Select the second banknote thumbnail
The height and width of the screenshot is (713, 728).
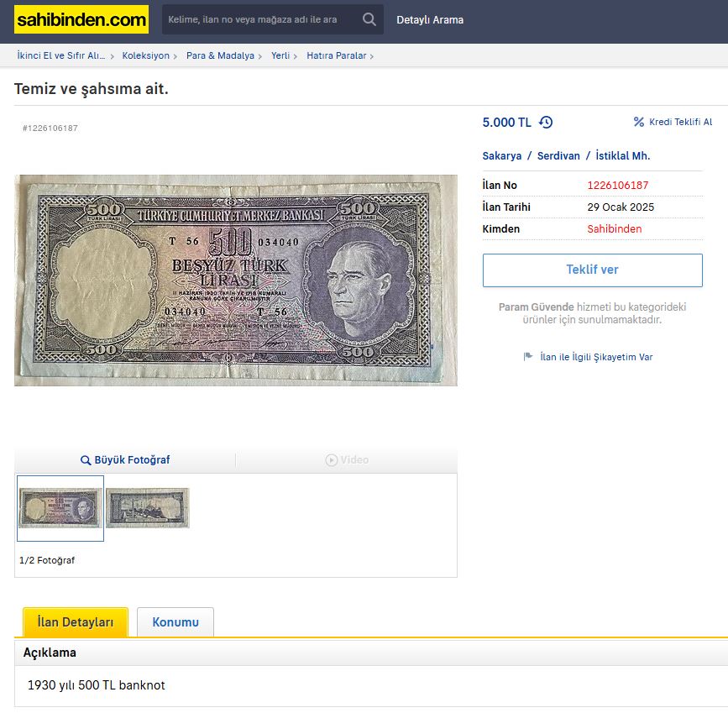(148, 508)
